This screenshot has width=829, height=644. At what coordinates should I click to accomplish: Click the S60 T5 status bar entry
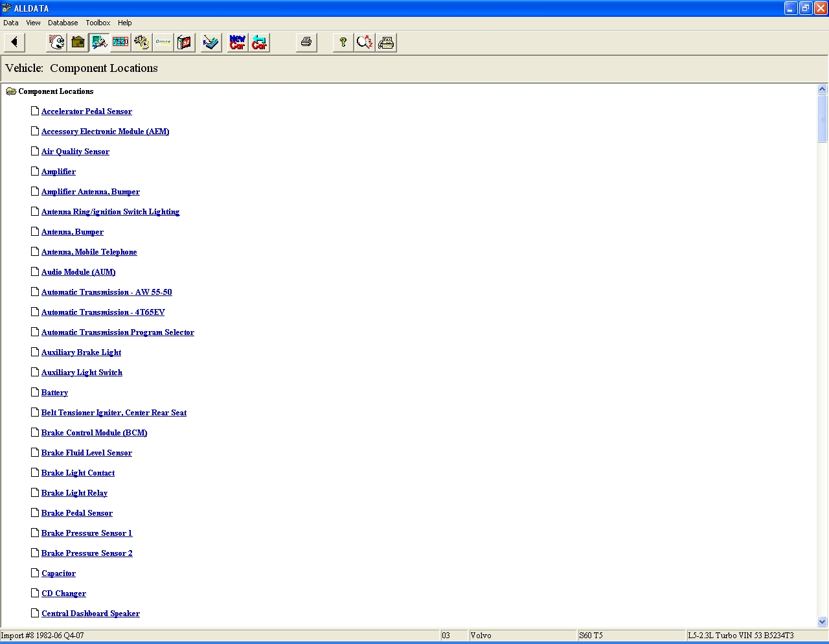[x=631, y=636]
